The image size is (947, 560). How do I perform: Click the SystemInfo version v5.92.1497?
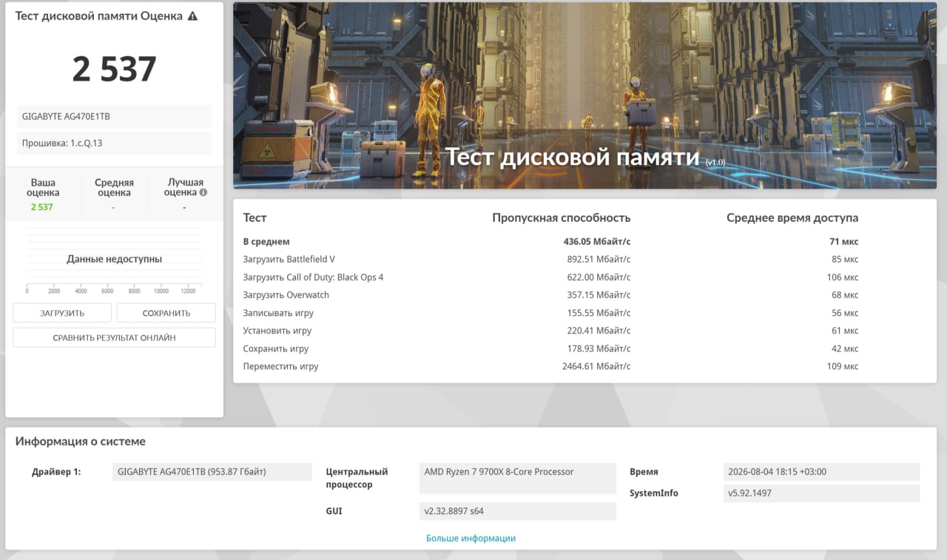tap(821, 493)
